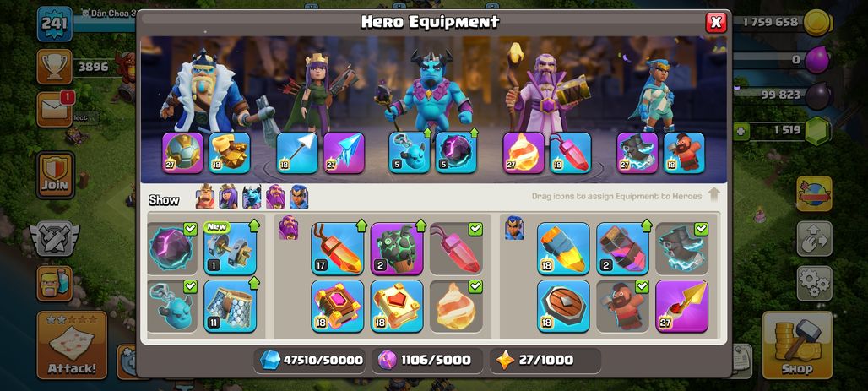Select the green-cracked dark orb level 2
This screenshot has height=391, width=868.
[397, 248]
